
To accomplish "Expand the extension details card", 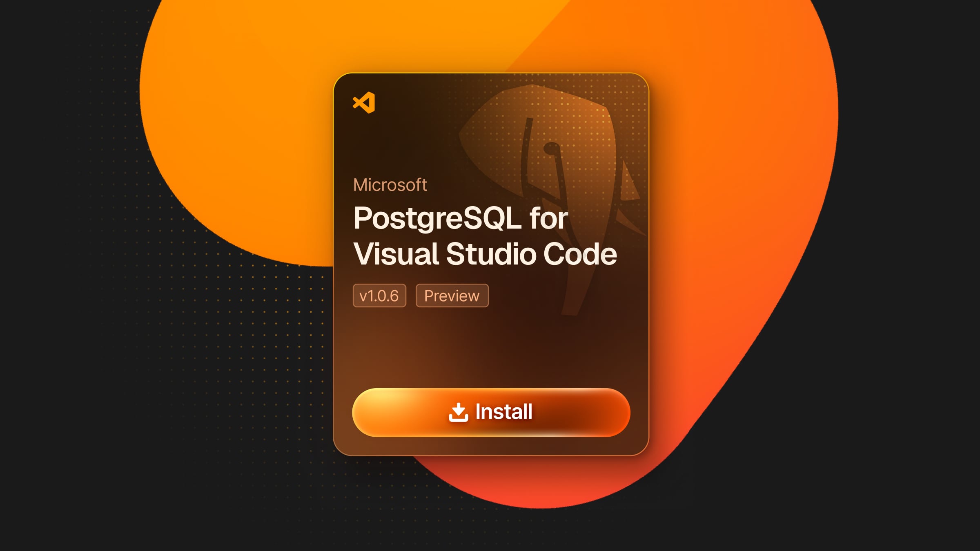I will click(490, 261).
